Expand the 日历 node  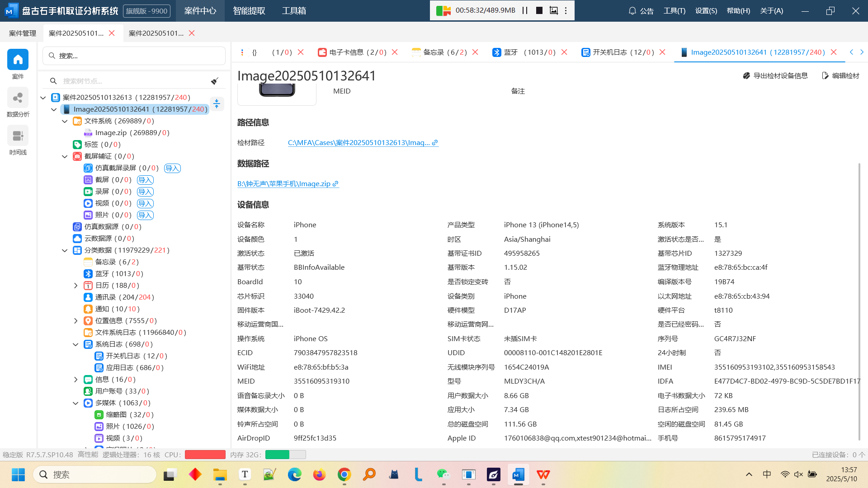[75, 286]
